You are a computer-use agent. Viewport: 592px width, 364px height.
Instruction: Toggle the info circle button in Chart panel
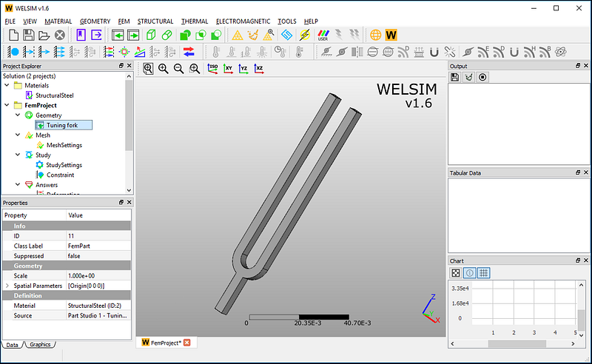coord(470,273)
